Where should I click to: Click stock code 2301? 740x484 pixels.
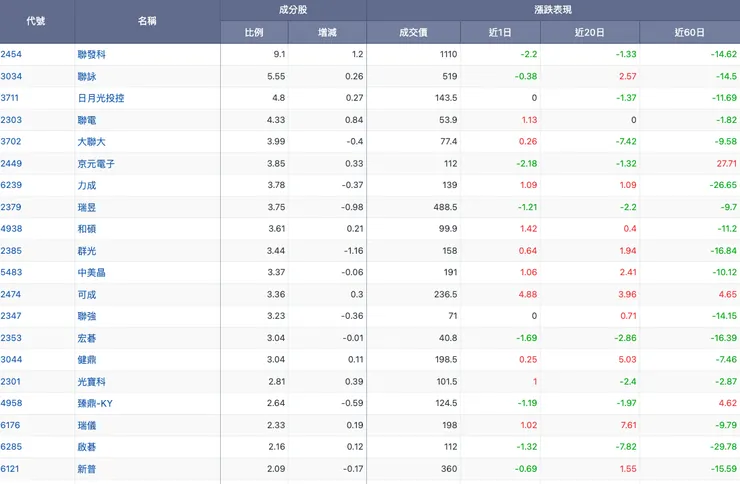(x=10, y=382)
